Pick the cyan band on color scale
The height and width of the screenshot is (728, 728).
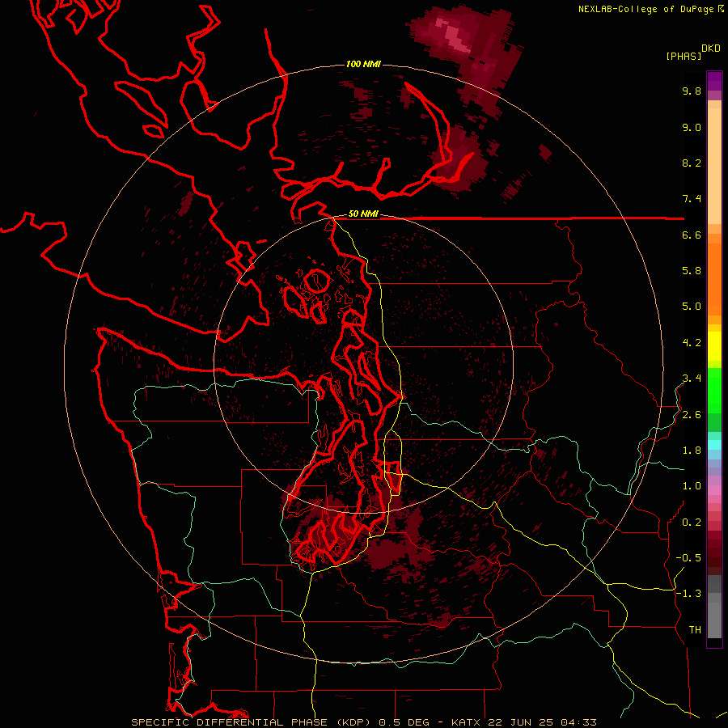pyautogui.click(x=714, y=444)
